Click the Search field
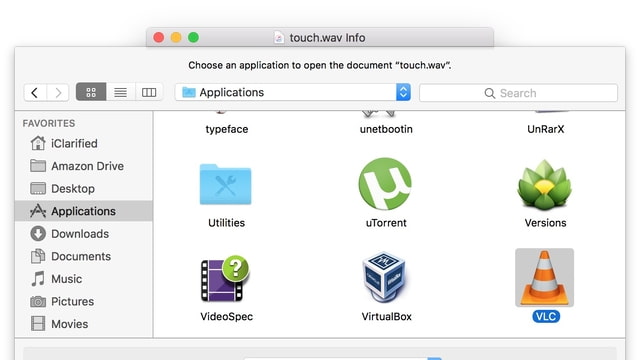The image size is (640, 360). pyautogui.click(x=518, y=93)
